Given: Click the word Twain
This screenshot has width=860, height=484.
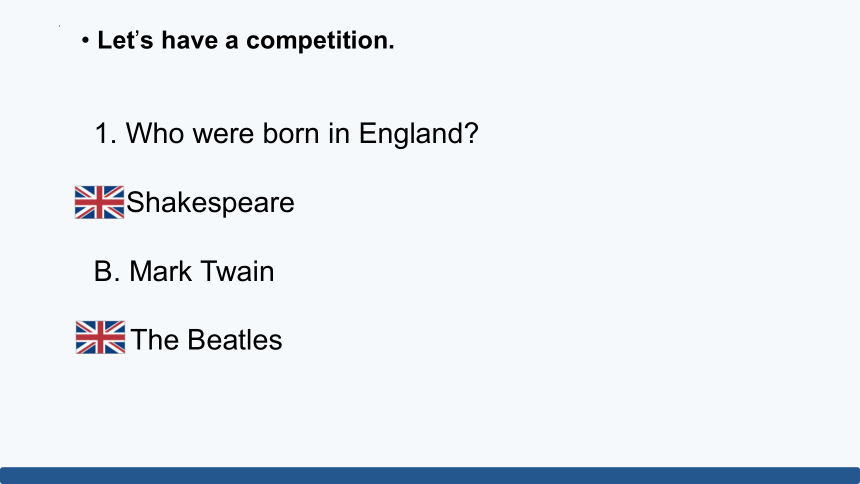Looking at the screenshot, I should pyautogui.click(x=237, y=271).
